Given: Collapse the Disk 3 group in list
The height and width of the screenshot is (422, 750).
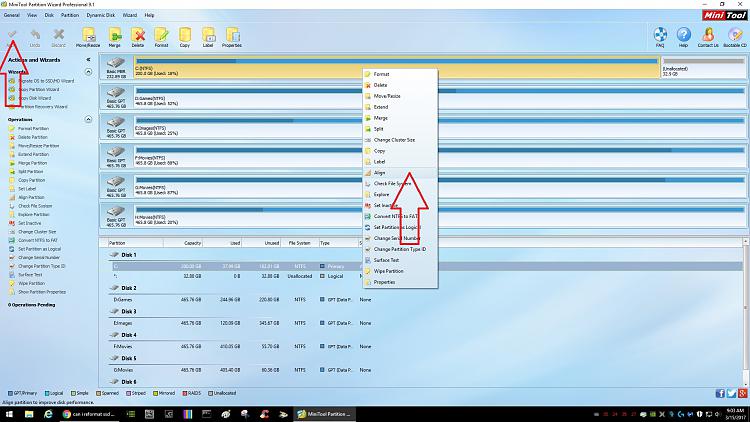Looking at the screenshot, I should (114, 311).
